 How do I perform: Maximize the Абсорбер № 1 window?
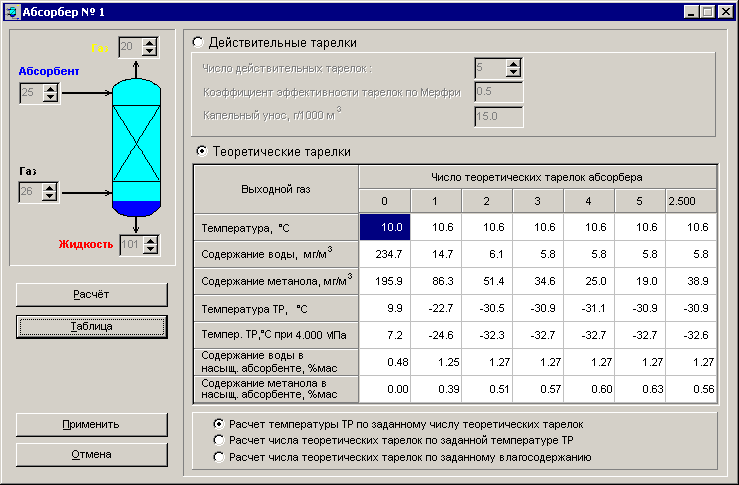(x=707, y=12)
